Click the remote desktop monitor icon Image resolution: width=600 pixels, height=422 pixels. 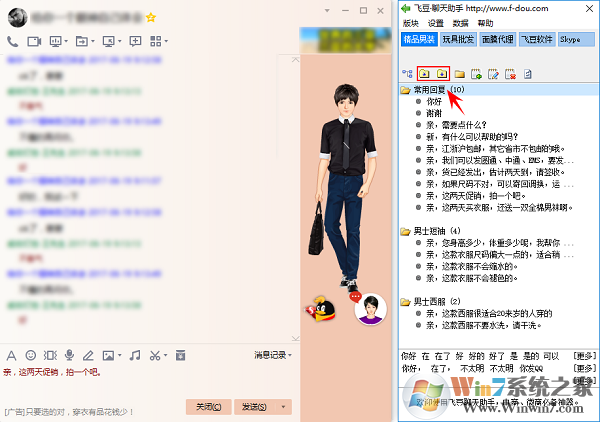point(109,41)
